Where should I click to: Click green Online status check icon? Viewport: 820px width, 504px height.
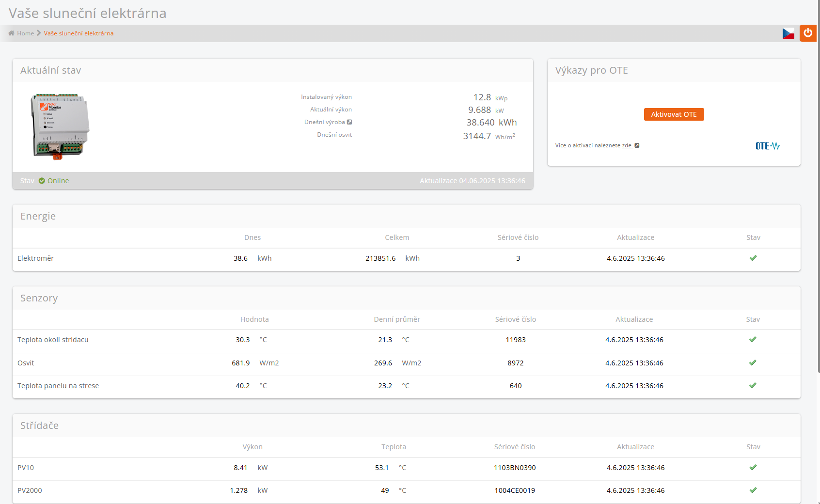[42, 181]
